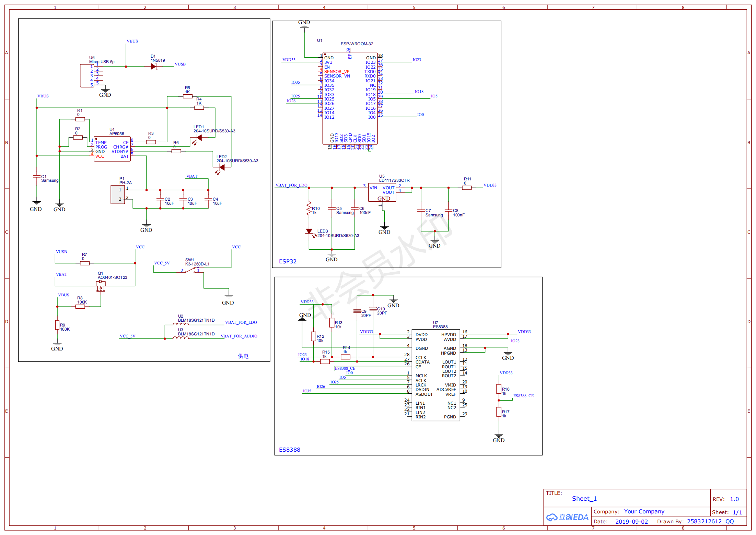Click resistor R16 1k under VDD33
The height and width of the screenshot is (535, 756).
[x=499, y=389]
